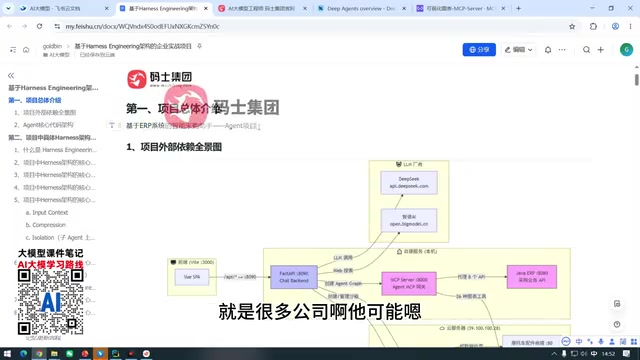Click the URL address bar

[310, 26]
